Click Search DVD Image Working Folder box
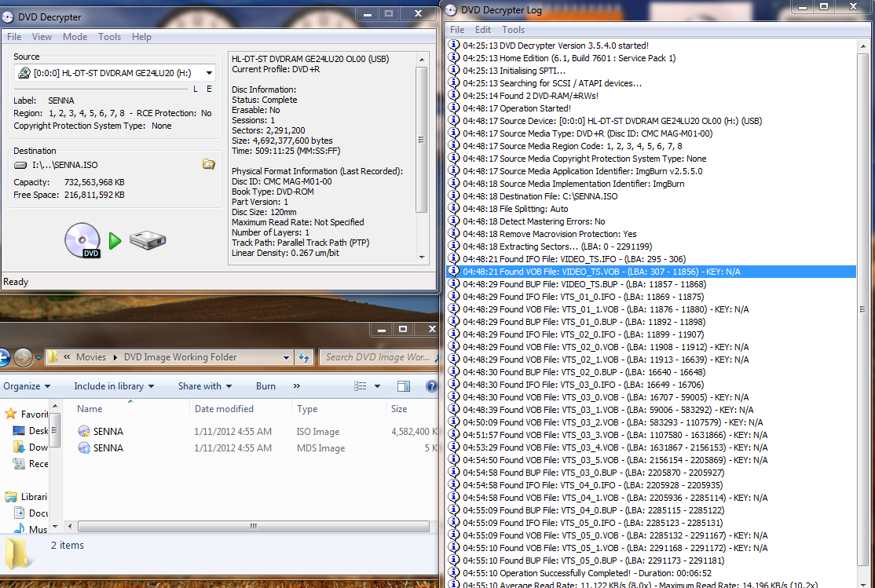875x588 pixels. pos(378,357)
